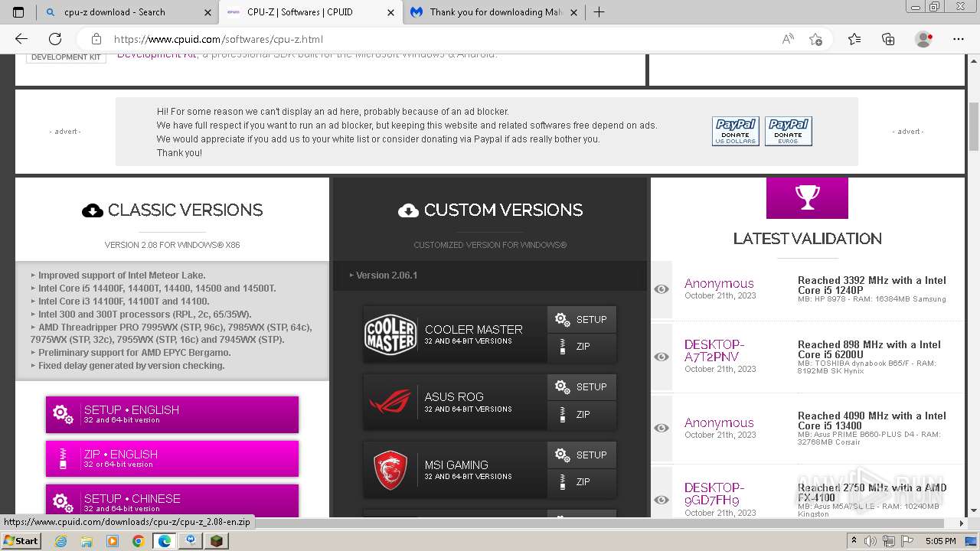Expand the Version 2.06.1 section
Screen dimensions: 980x551
(x=490, y=275)
